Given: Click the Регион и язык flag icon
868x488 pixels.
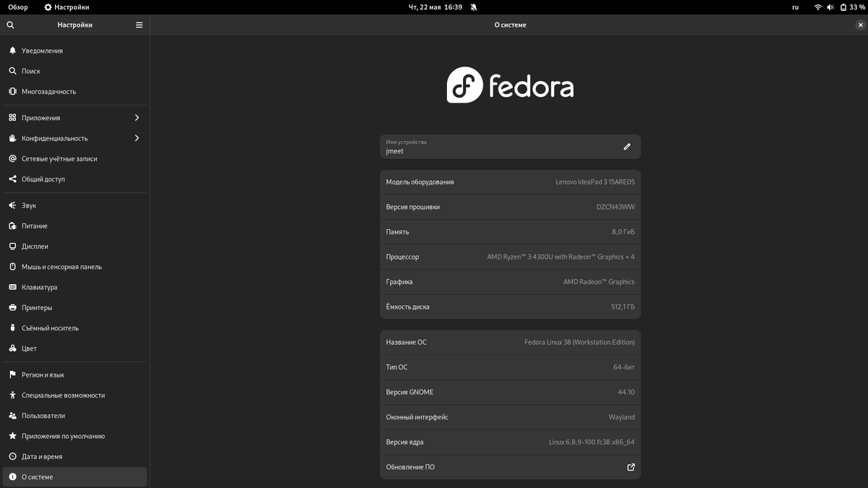Looking at the screenshot, I should coord(12,374).
